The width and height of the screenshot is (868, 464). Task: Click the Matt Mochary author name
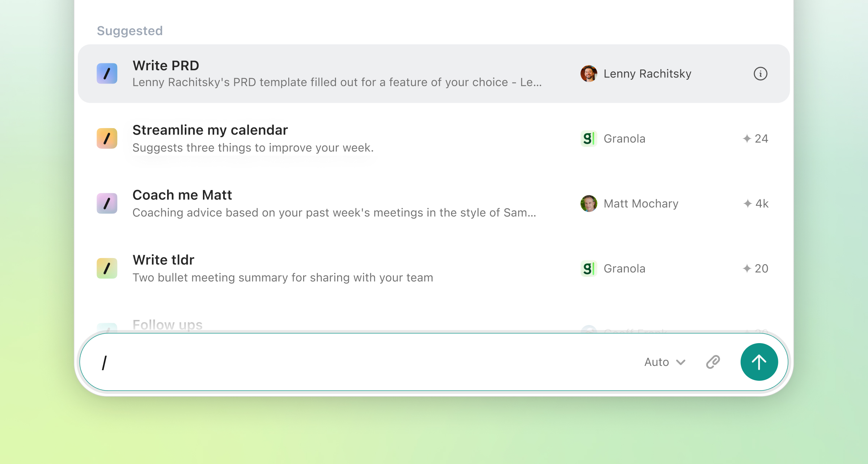coord(641,204)
